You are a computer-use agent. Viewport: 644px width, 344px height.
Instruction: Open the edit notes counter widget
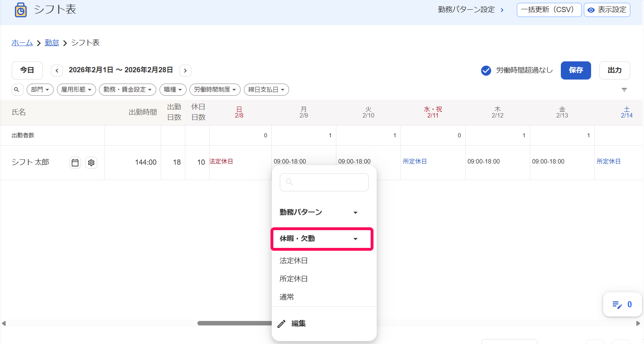(622, 304)
